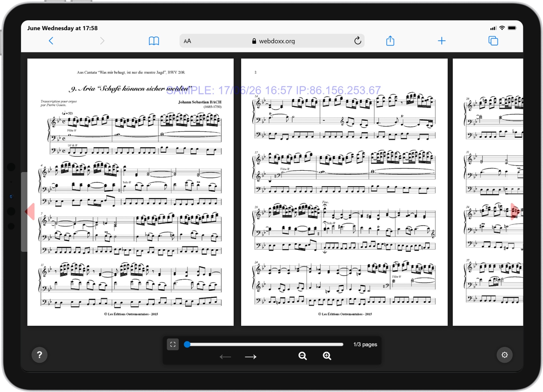Zoom in on the sheet music
Viewport: 543px width, 392px height.
click(x=327, y=356)
